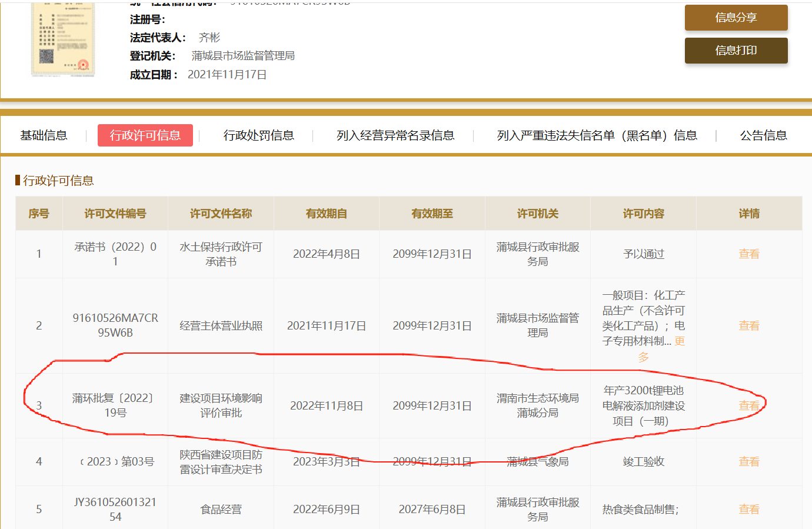The image size is (812, 529).
Task: Switch to the 公告信息 tab
Action: point(763,135)
